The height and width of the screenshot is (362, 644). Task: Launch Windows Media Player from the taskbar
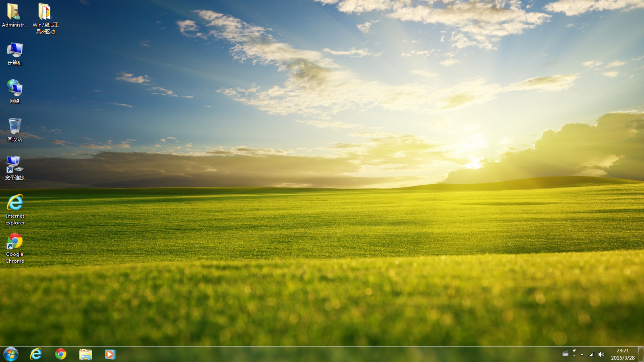coord(110,354)
